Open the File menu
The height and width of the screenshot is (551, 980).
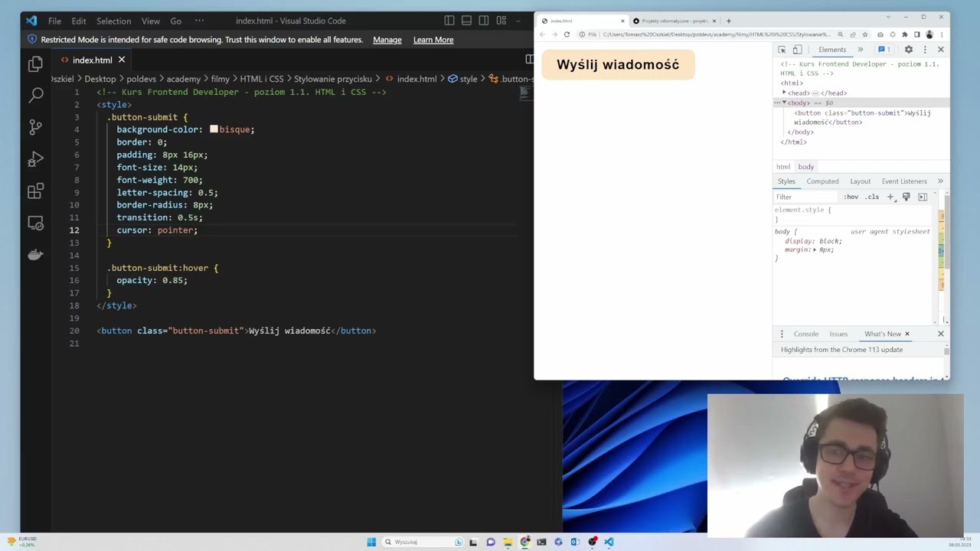click(54, 21)
